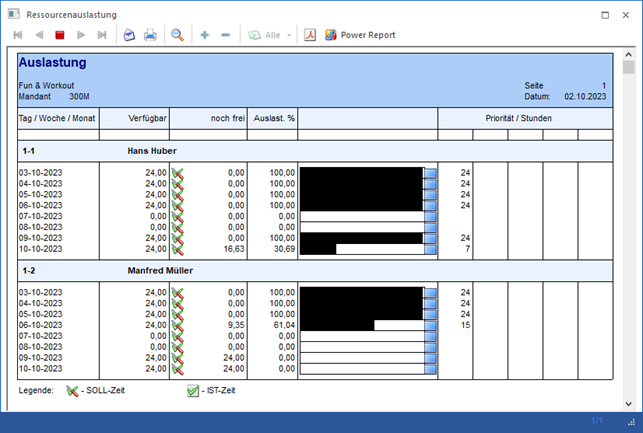Go to the last page arrow

102,35
